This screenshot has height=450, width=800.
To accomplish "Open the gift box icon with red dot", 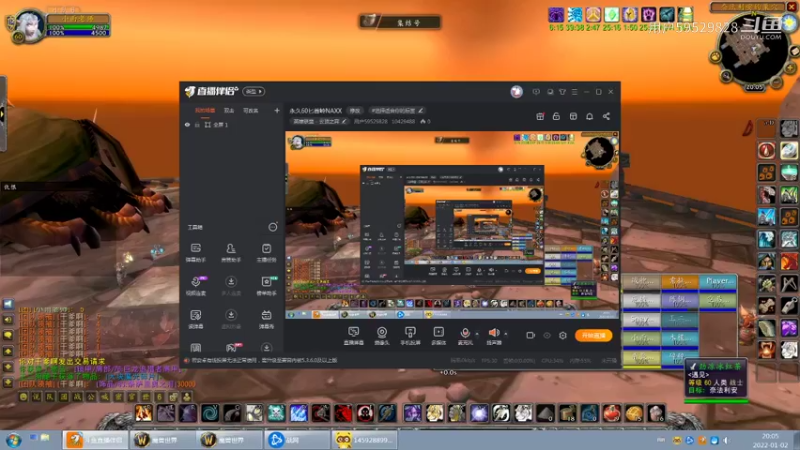I will point(540,116).
